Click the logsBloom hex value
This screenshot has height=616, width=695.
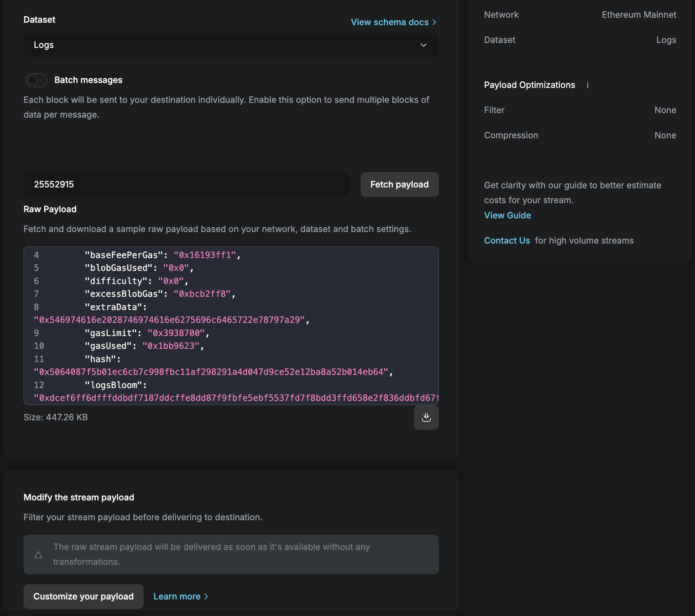(236, 398)
